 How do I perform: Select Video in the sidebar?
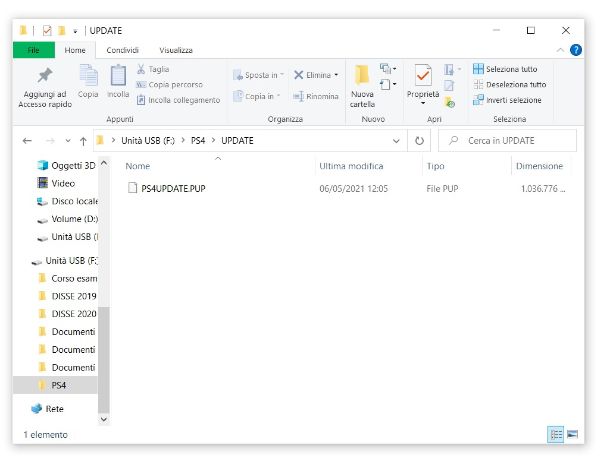click(x=56, y=183)
